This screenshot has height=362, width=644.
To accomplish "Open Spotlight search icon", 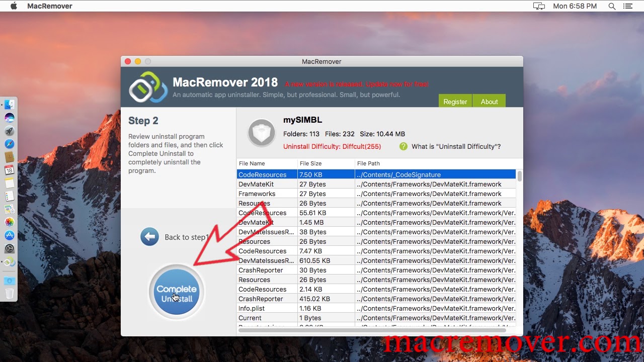I will (612, 6).
